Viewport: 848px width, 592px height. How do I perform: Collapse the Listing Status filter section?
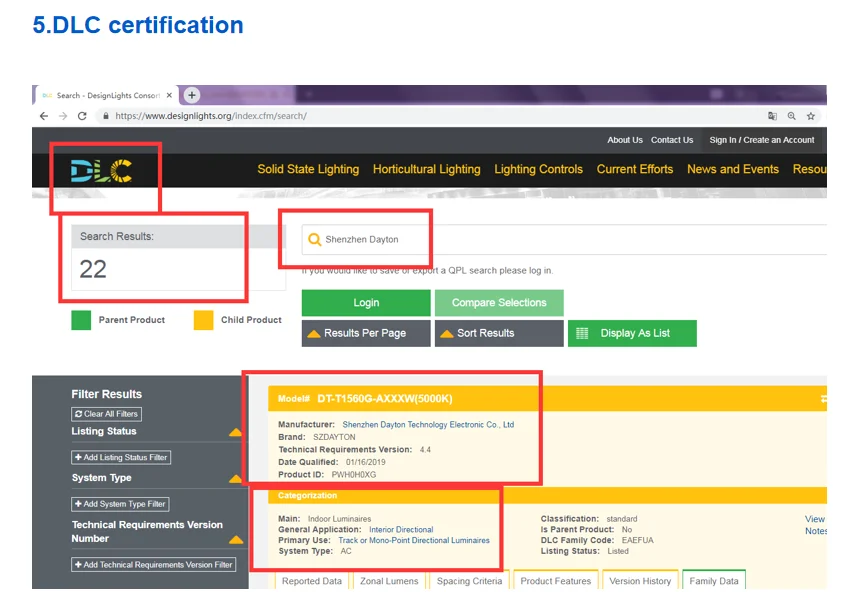click(x=235, y=433)
